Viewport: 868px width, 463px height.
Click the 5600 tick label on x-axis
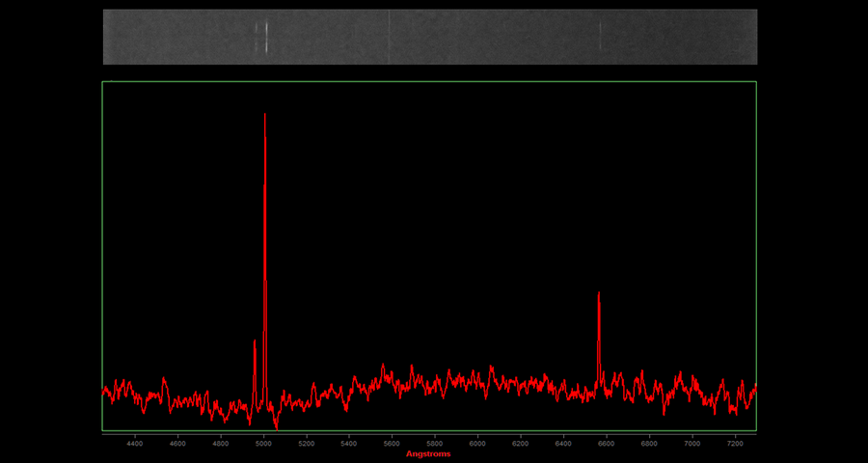(392, 443)
